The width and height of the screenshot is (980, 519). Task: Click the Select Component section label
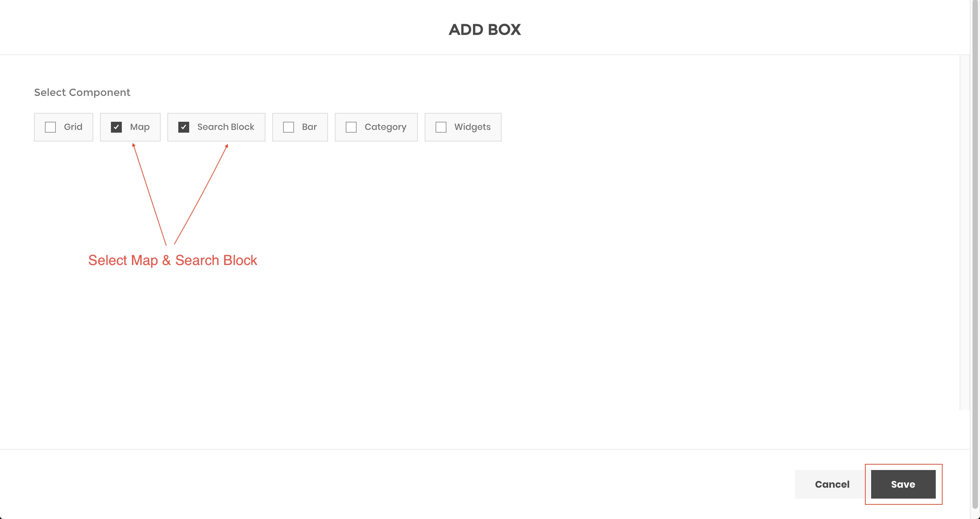point(82,93)
